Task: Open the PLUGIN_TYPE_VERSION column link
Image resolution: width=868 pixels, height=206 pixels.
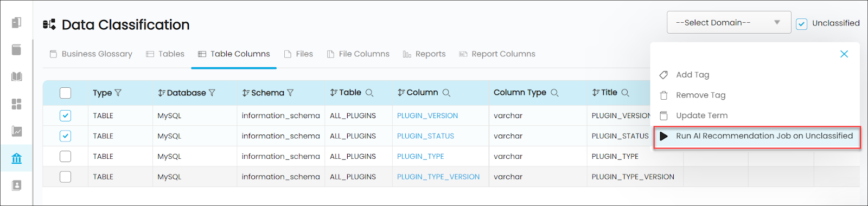Action: click(x=438, y=177)
